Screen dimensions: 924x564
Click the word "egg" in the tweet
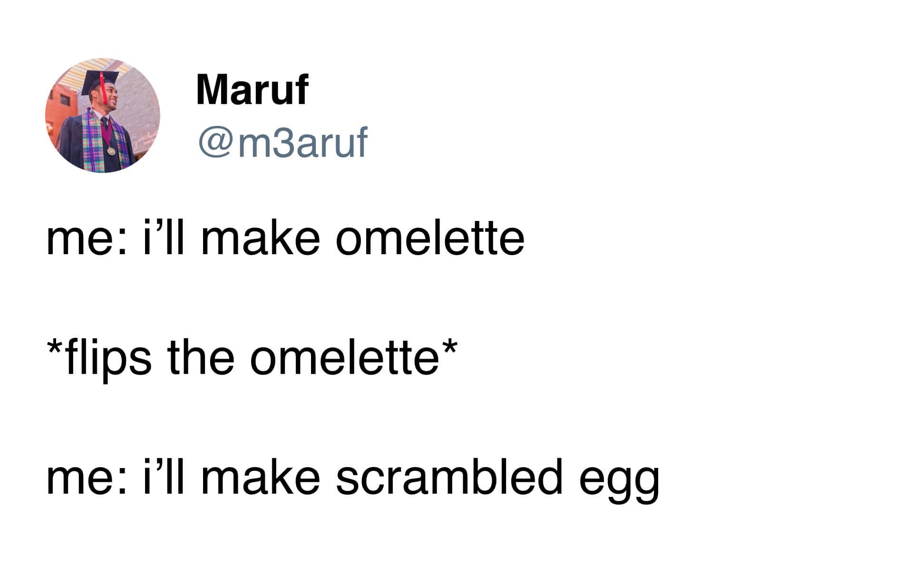coord(619,481)
